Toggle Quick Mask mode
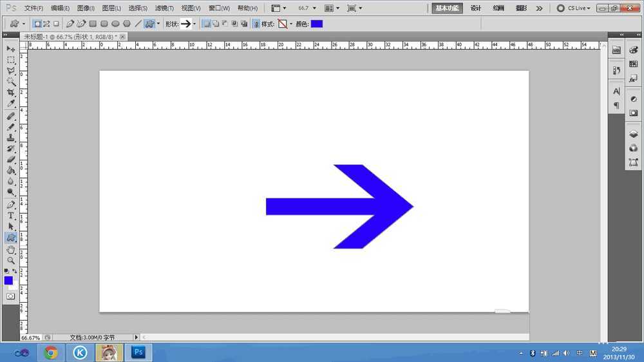The width and height of the screenshot is (644, 362). [x=10, y=296]
